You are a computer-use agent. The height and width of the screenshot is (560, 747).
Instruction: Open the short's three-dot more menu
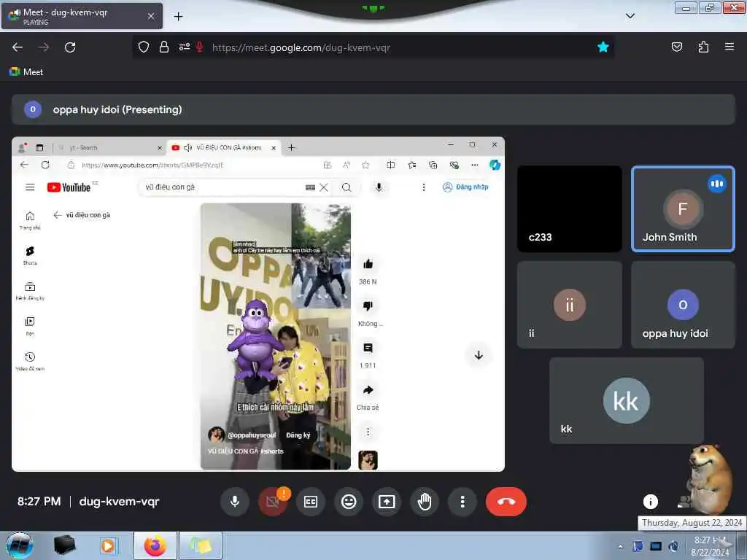[368, 432]
